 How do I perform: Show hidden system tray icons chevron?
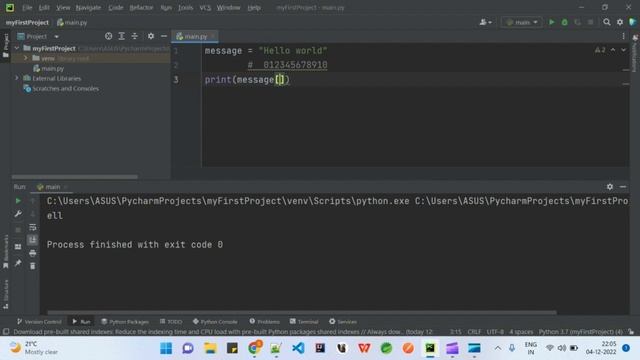click(498, 348)
